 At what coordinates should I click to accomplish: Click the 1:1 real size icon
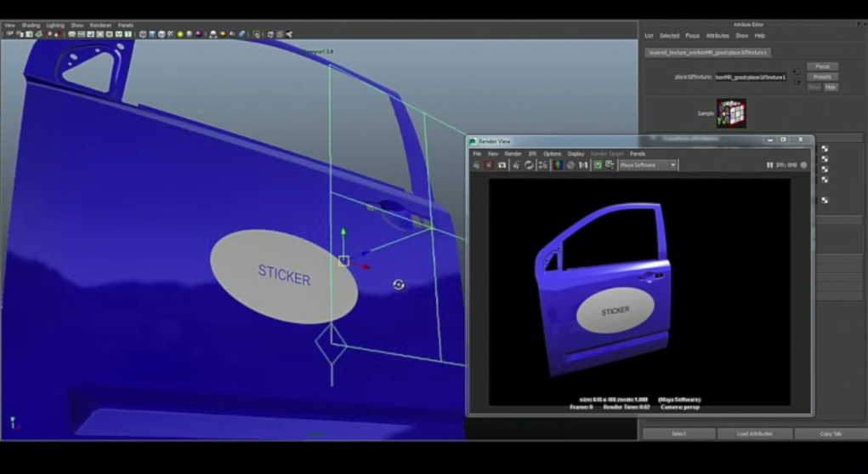[583, 165]
